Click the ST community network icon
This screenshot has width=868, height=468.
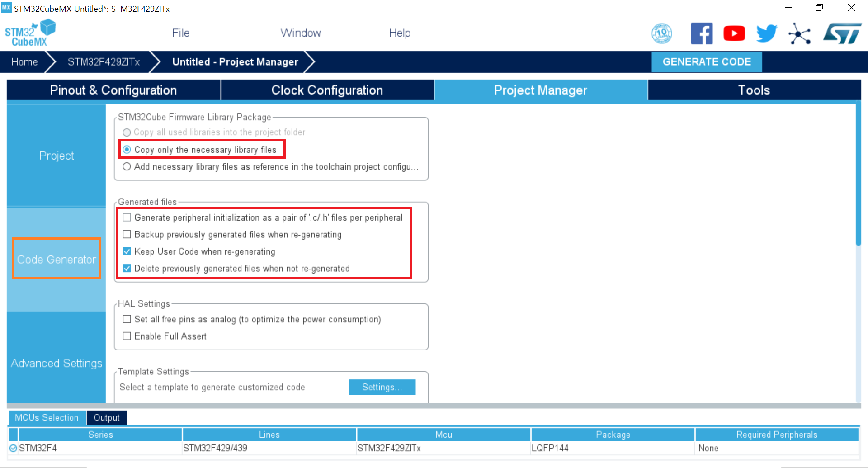[x=799, y=33]
